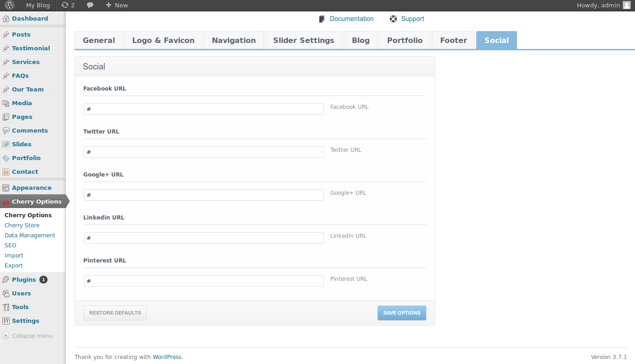The width and height of the screenshot is (635, 364).
Task: Click into the Facebook URL input field
Action: pyautogui.click(x=204, y=109)
